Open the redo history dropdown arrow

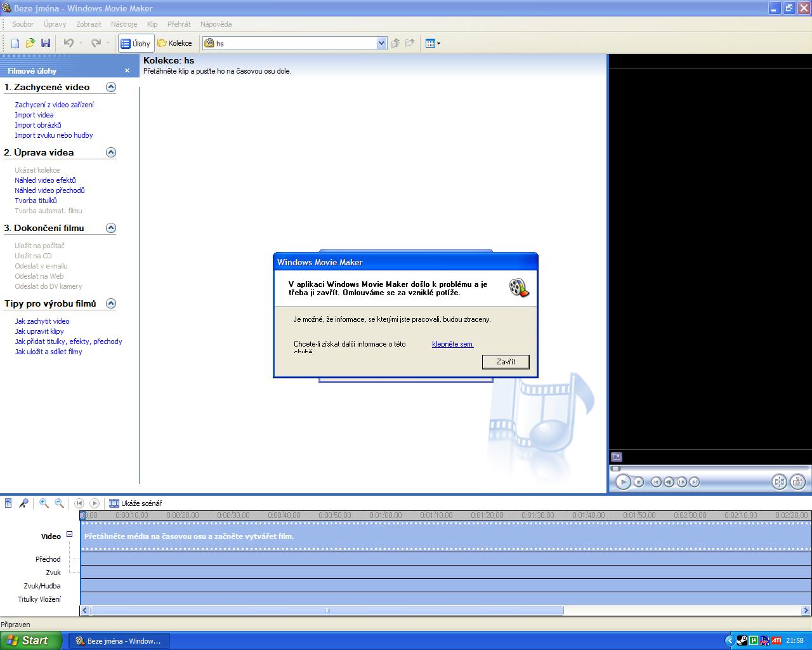pos(108,43)
